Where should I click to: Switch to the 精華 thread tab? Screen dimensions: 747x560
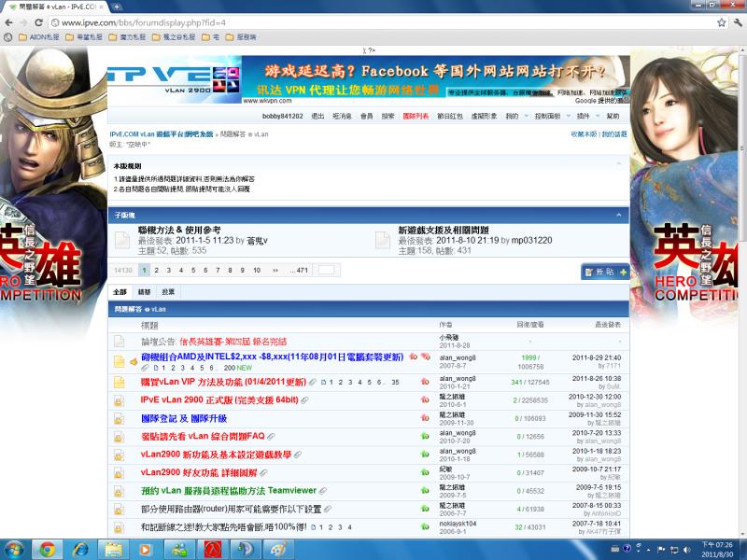pyautogui.click(x=144, y=292)
